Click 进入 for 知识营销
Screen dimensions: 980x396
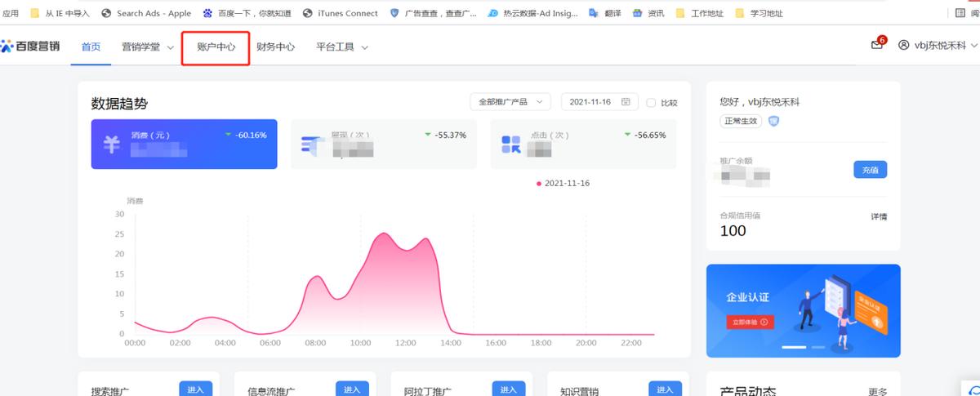coord(665,389)
